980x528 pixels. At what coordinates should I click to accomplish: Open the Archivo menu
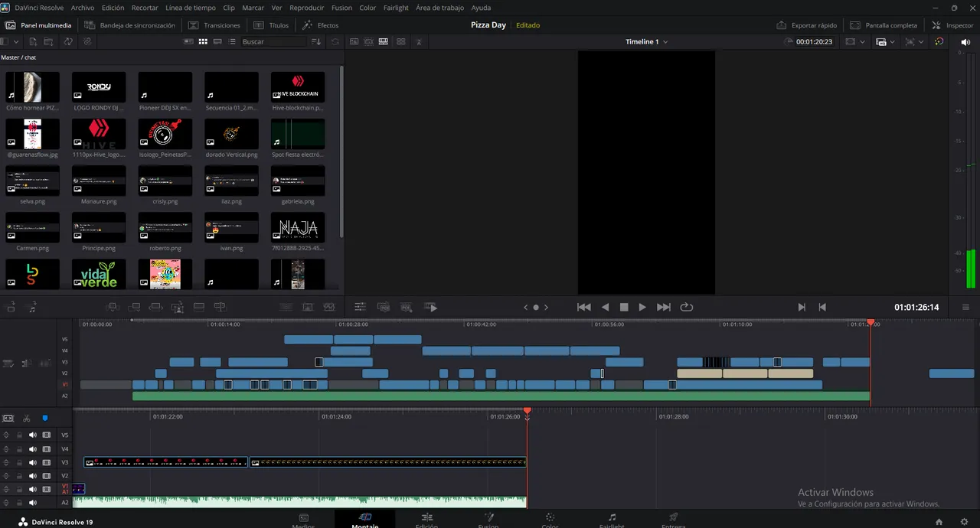click(x=83, y=8)
